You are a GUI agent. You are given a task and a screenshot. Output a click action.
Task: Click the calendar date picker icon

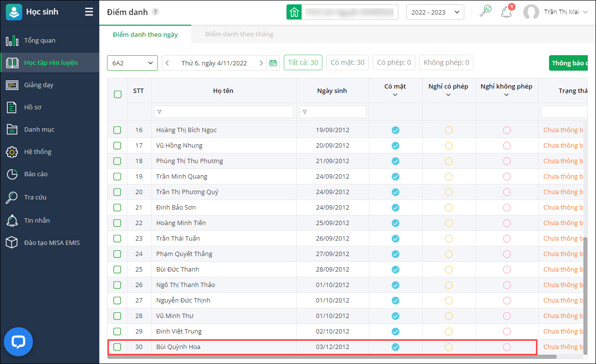(x=273, y=63)
